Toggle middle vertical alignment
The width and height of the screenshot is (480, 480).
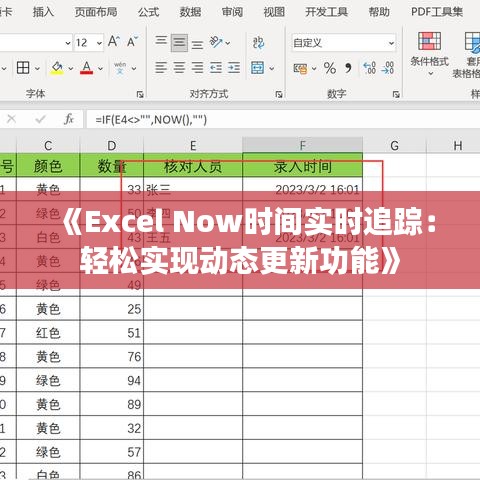pos(179,43)
